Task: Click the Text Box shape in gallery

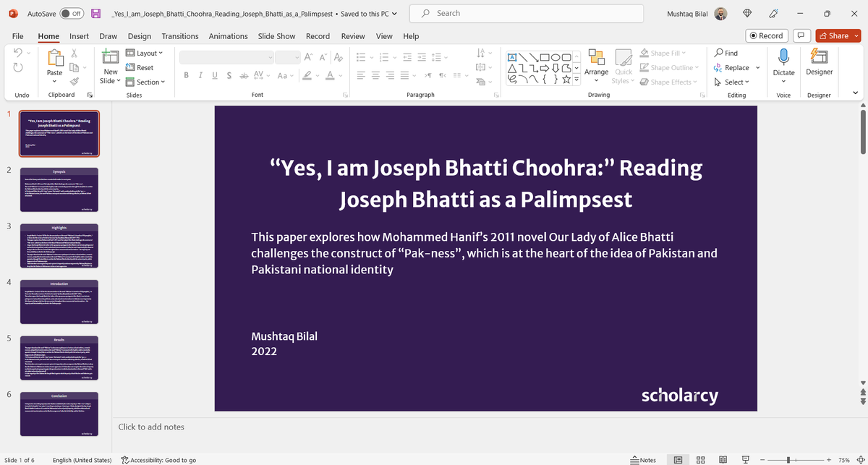Action: (513, 56)
